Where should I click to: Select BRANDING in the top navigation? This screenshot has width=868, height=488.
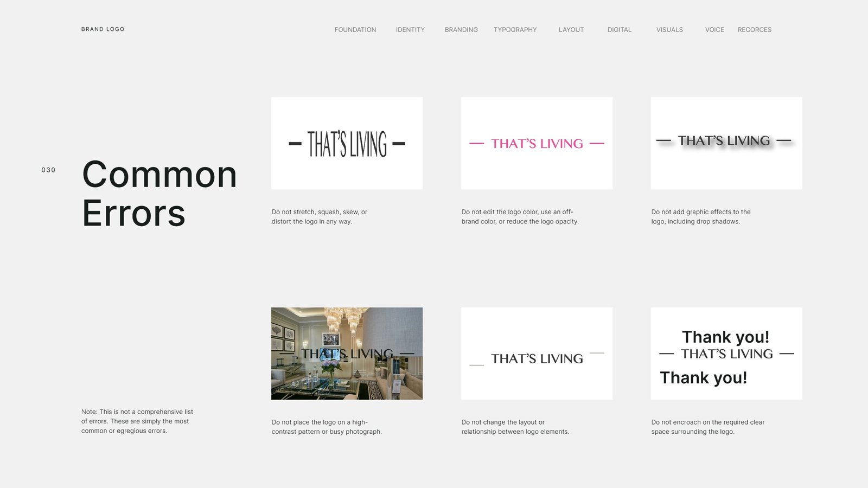point(461,30)
